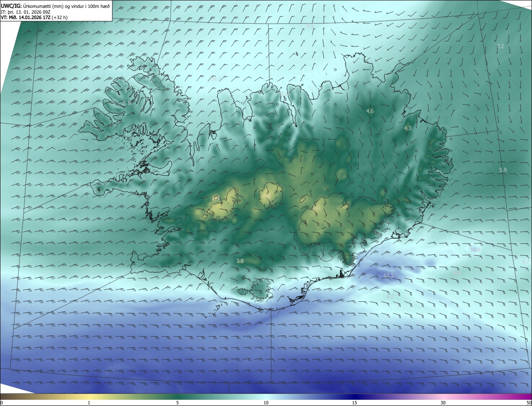Click the 10 tick label on the color scale
The width and height of the screenshot is (532, 406).
coord(266,403)
